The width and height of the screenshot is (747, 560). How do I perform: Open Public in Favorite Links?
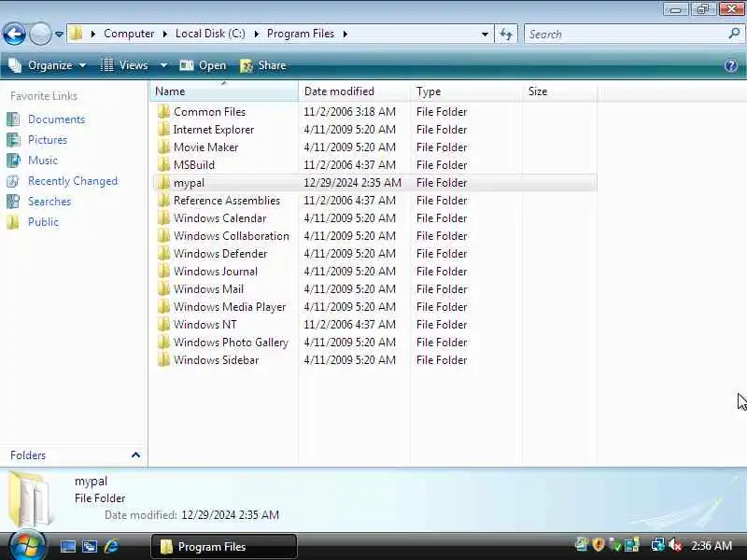point(43,222)
